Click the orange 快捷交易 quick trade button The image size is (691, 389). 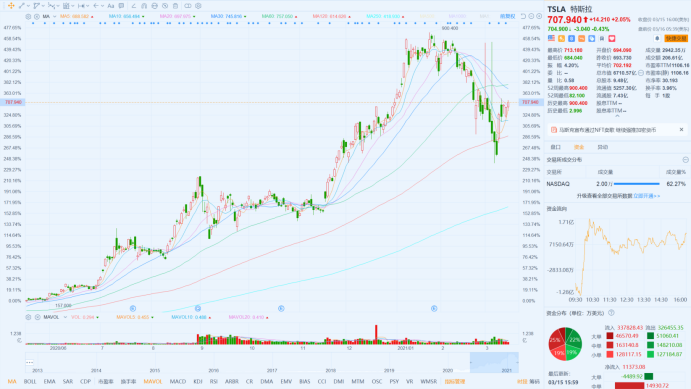676,39
